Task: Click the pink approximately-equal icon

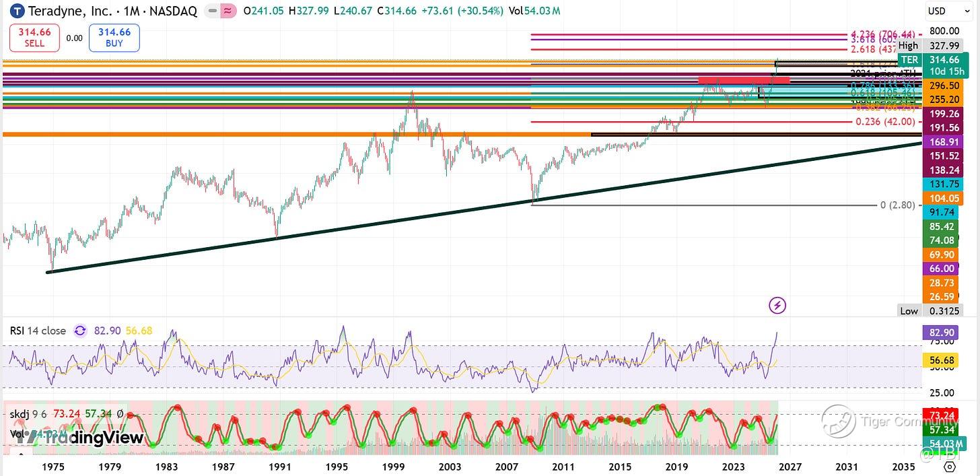Action: tap(228, 11)
